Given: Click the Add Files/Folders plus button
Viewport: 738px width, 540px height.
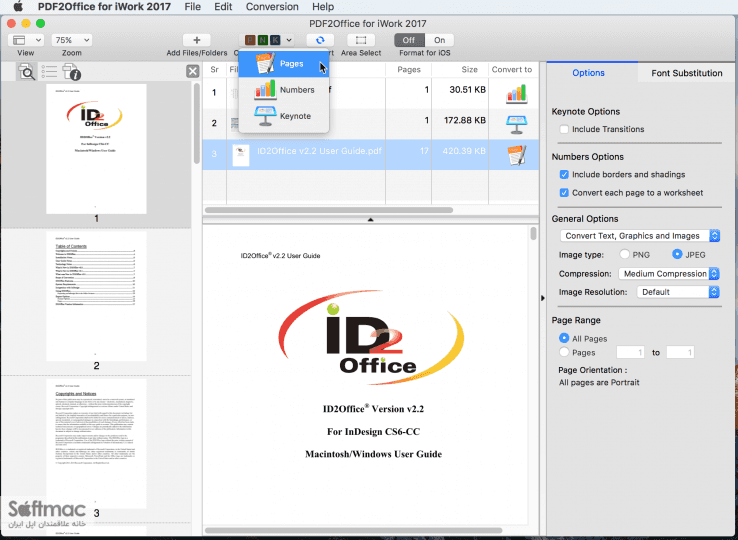Looking at the screenshot, I should (x=197, y=40).
